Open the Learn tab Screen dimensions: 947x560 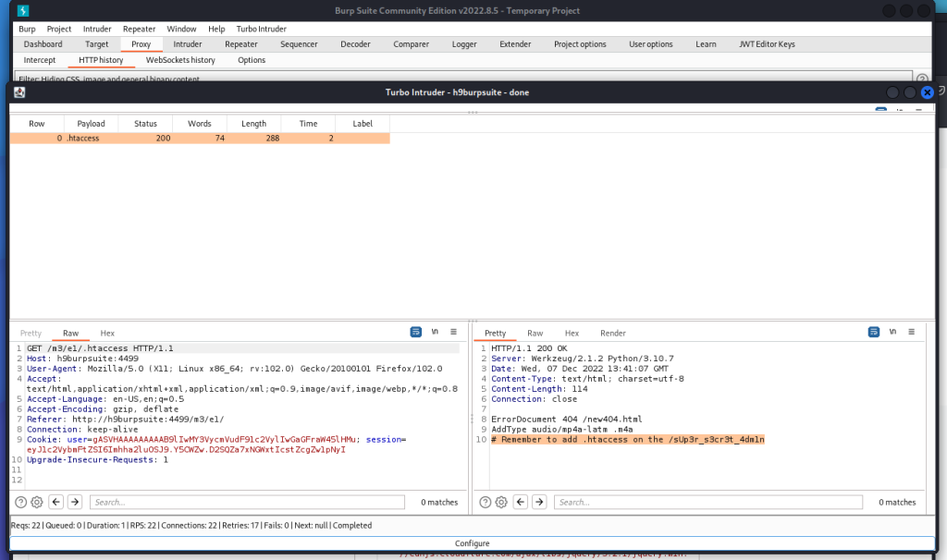pyautogui.click(x=706, y=44)
